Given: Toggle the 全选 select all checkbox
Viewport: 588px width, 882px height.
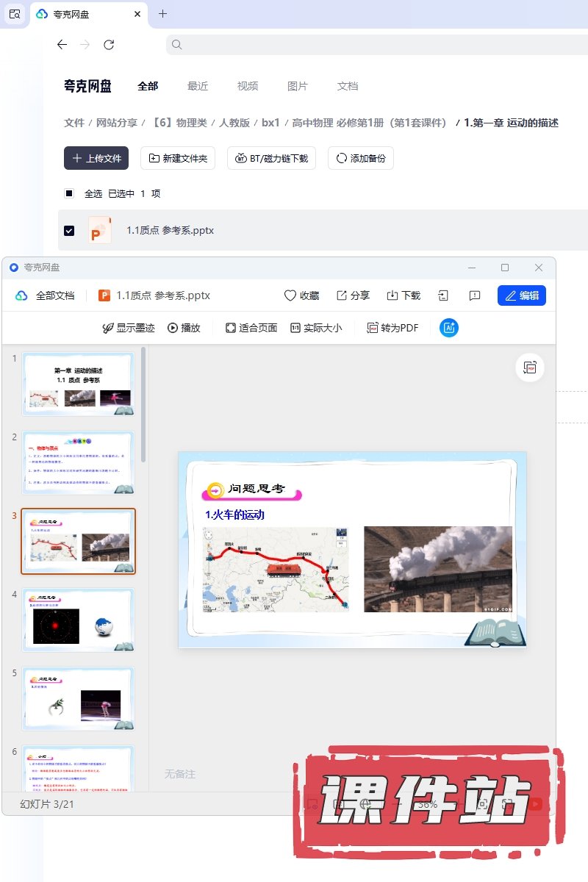Looking at the screenshot, I should coord(69,193).
